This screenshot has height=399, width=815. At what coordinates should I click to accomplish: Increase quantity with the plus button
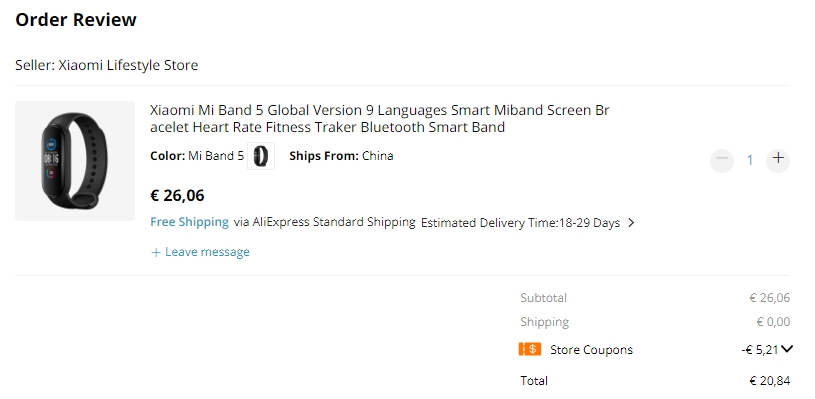[x=778, y=160]
